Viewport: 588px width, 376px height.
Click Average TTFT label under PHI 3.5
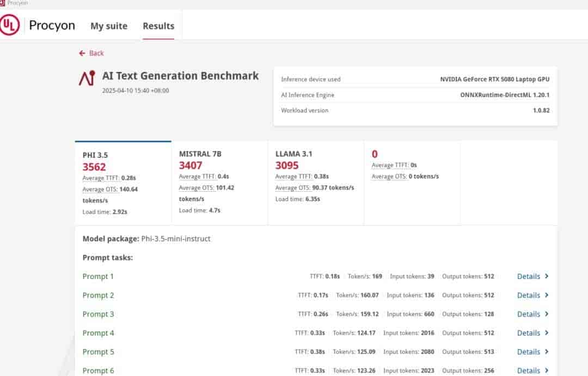[x=101, y=178]
